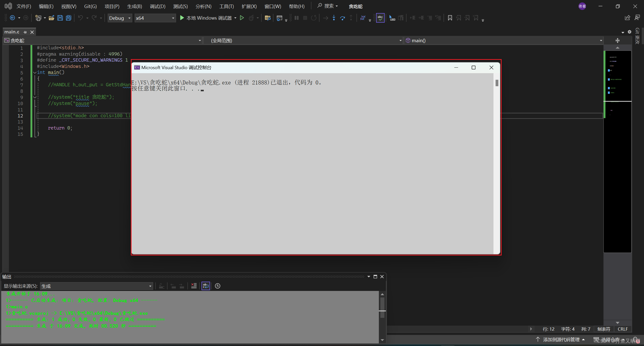Click the clock timestamp icon in Output toolbar
This screenshot has height=346, width=644.
(218, 286)
